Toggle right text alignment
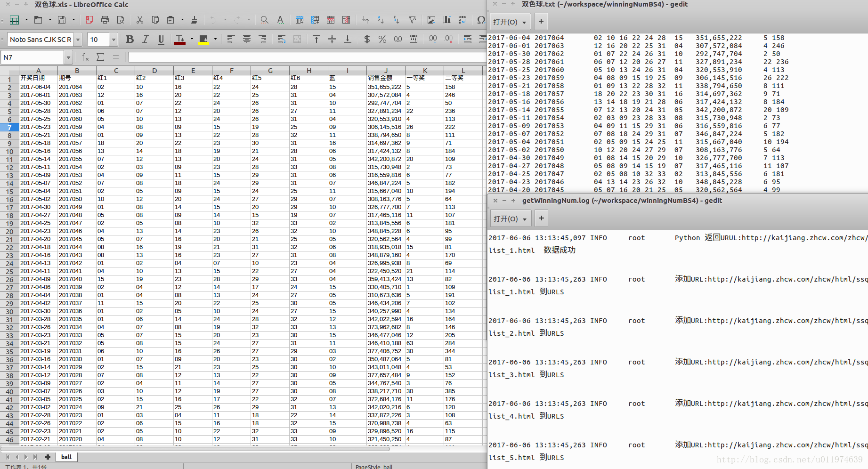868x469 pixels. tap(262, 40)
